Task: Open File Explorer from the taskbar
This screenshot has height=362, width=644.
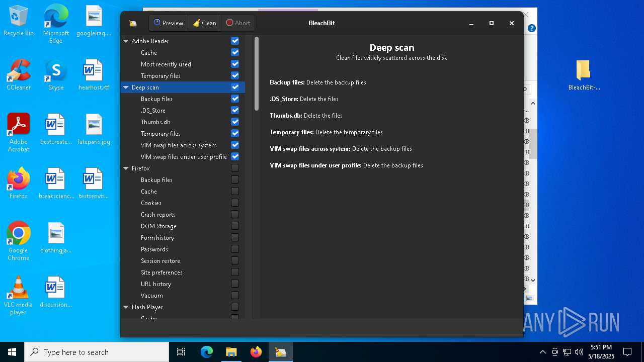Action: coord(231,352)
